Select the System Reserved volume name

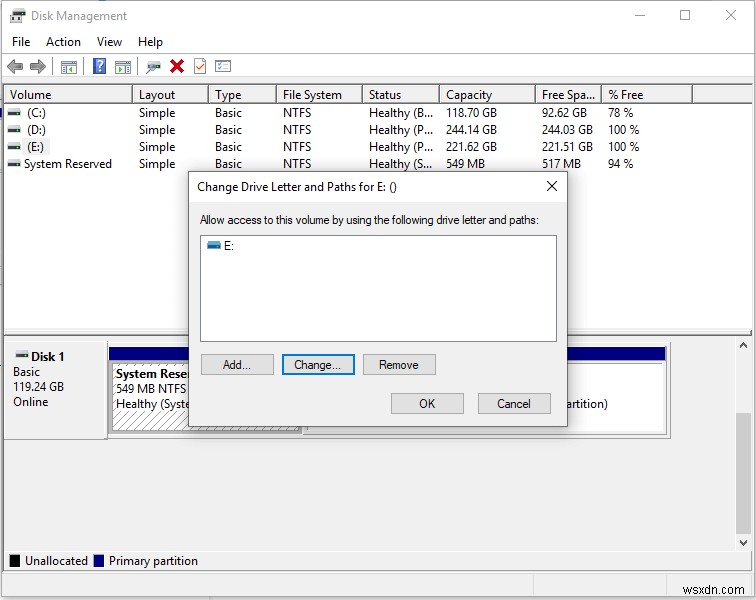68,164
